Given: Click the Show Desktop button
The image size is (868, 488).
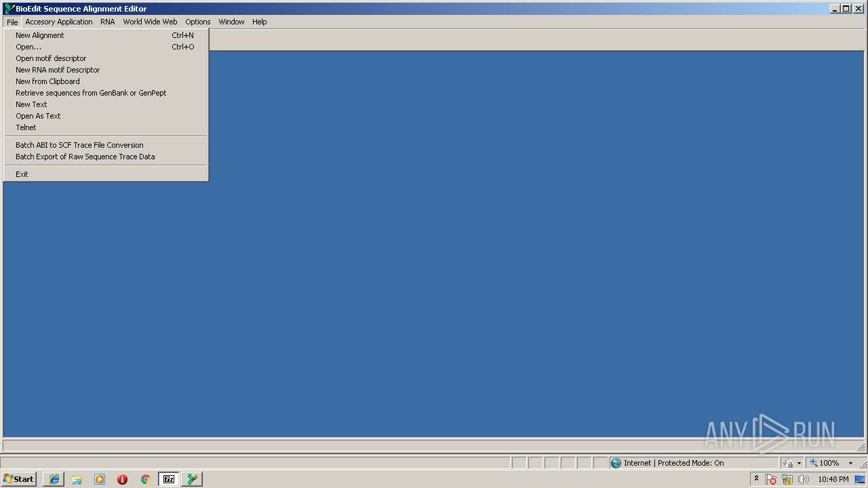Looking at the screenshot, I should 861,479.
